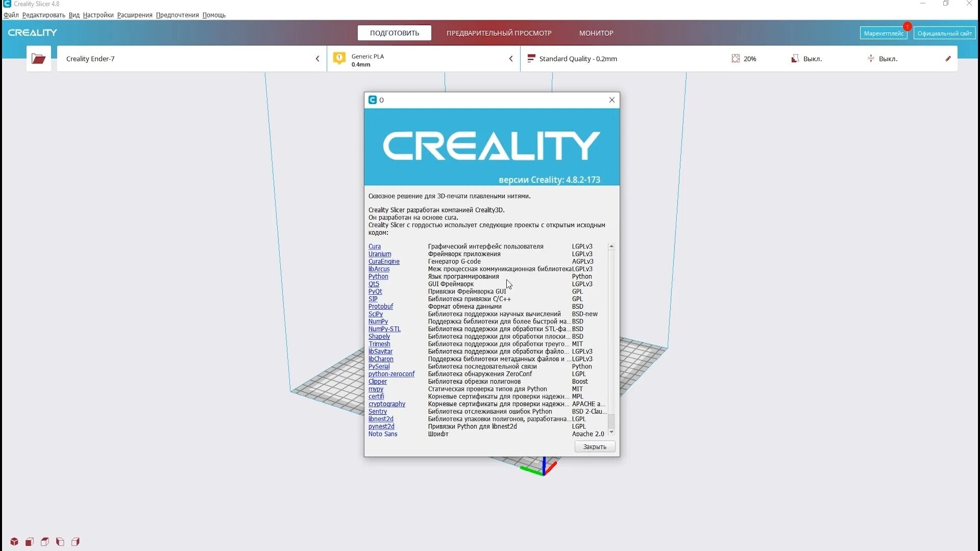Open the mypy link

click(376, 389)
